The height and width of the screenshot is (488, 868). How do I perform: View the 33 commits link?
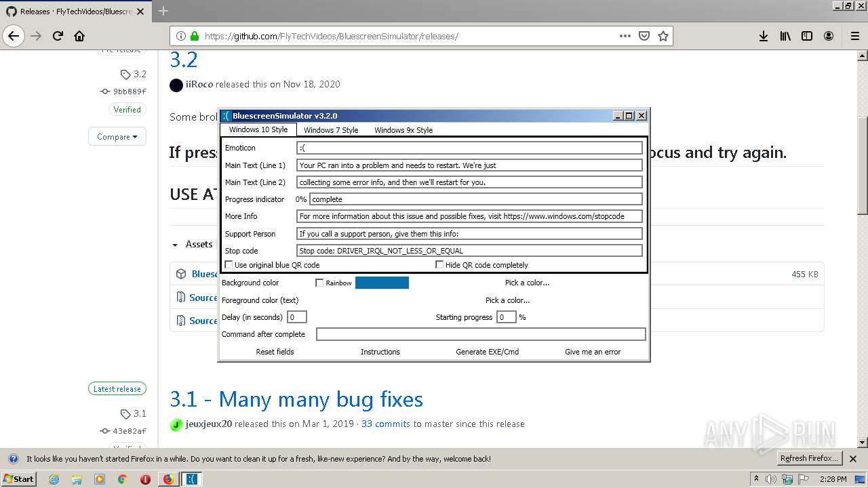tap(386, 424)
